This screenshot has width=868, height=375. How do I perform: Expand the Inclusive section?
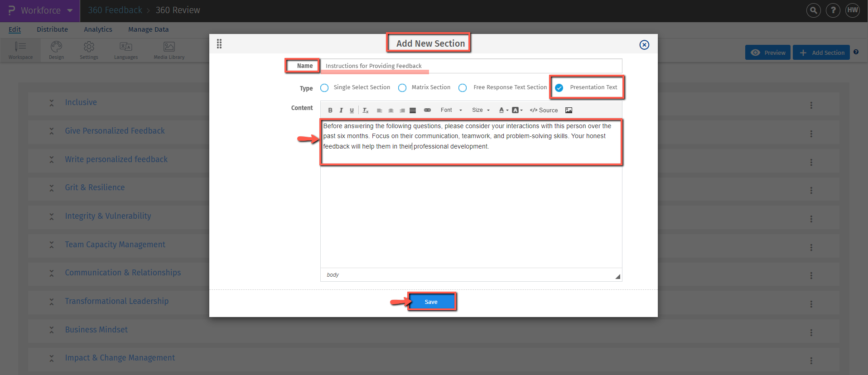[x=52, y=103]
